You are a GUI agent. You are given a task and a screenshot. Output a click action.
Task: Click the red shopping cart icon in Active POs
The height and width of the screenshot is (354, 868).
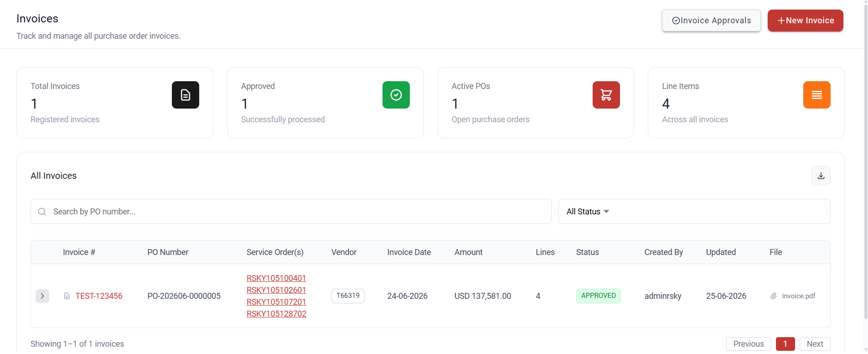tap(606, 95)
